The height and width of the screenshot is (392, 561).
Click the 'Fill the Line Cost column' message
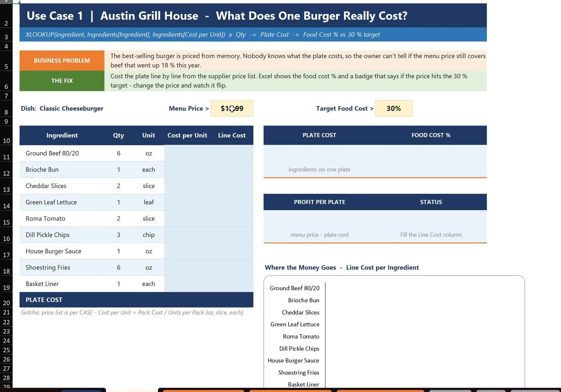[431, 235]
